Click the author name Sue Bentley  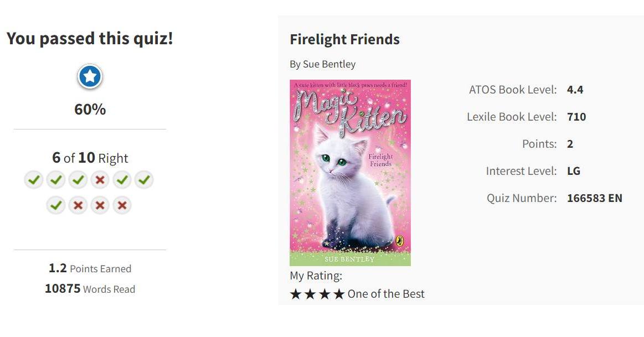(329, 64)
